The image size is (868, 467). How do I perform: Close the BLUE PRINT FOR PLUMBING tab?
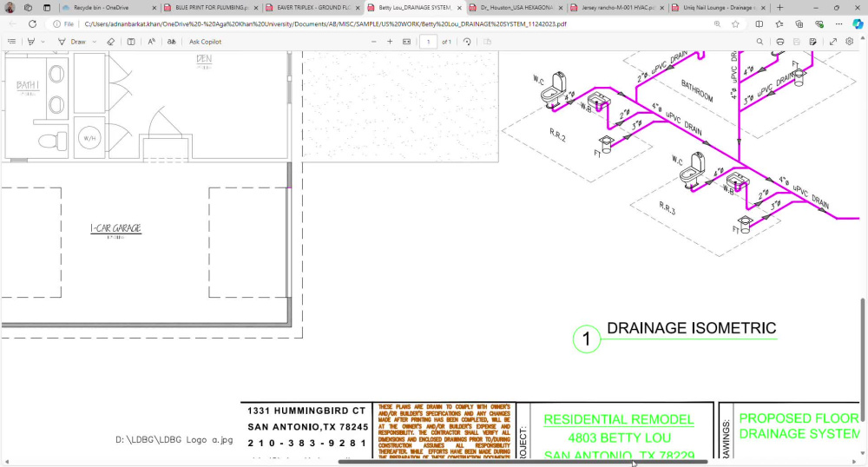coord(256,8)
